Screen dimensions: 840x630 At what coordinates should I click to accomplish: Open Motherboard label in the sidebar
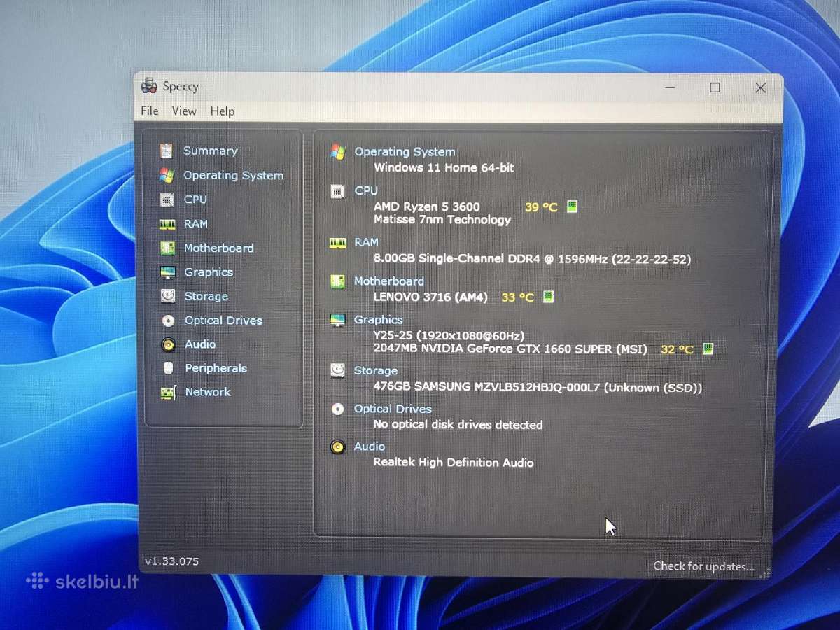click(x=219, y=248)
